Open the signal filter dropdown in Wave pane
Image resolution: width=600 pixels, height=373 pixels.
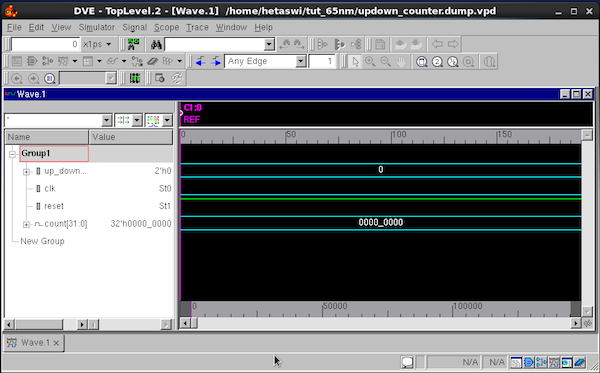click(106, 121)
